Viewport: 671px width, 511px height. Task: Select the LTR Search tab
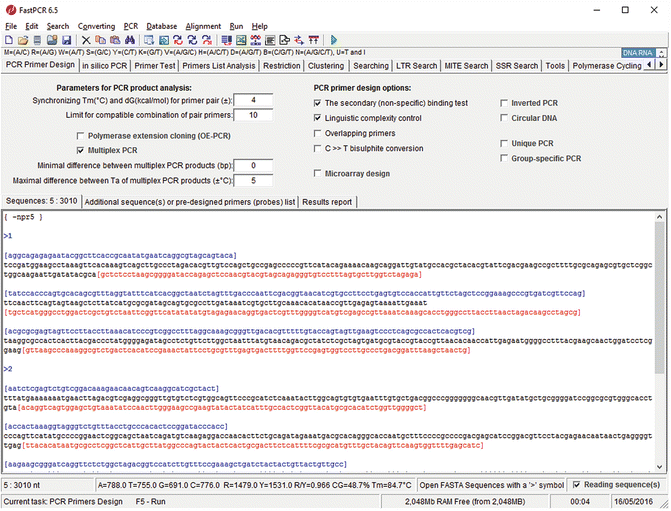click(x=416, y=66)
